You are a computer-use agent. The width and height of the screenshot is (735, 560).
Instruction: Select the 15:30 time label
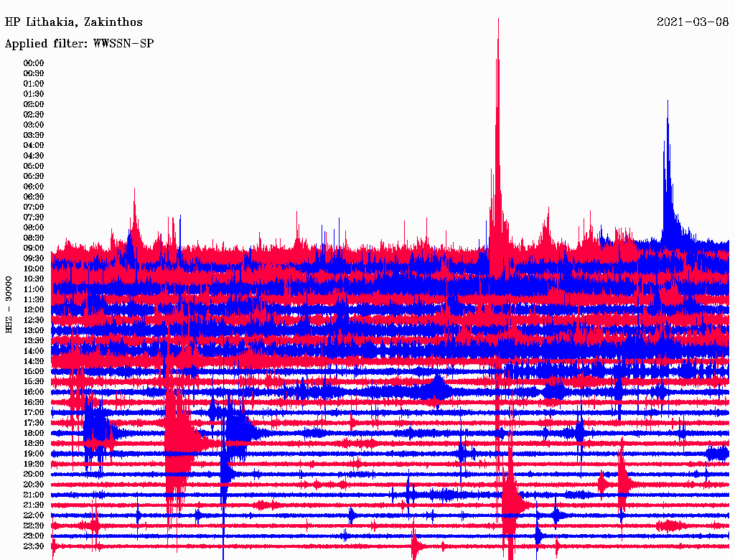[34, 382]
